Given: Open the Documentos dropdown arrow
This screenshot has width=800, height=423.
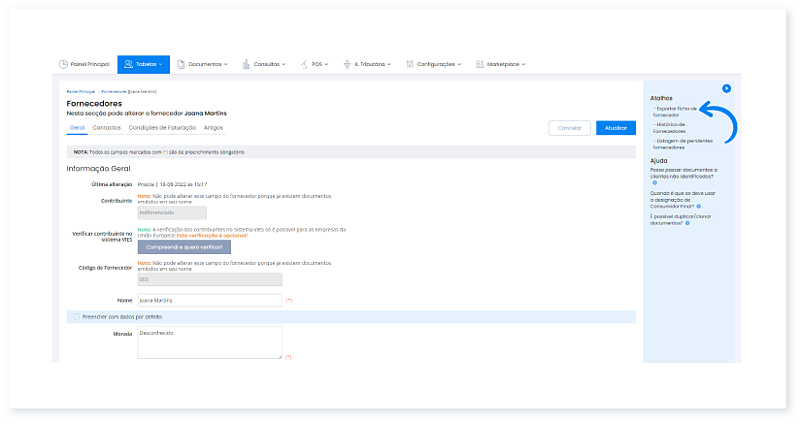Looking at the screenshot, I should click(226, 64).
